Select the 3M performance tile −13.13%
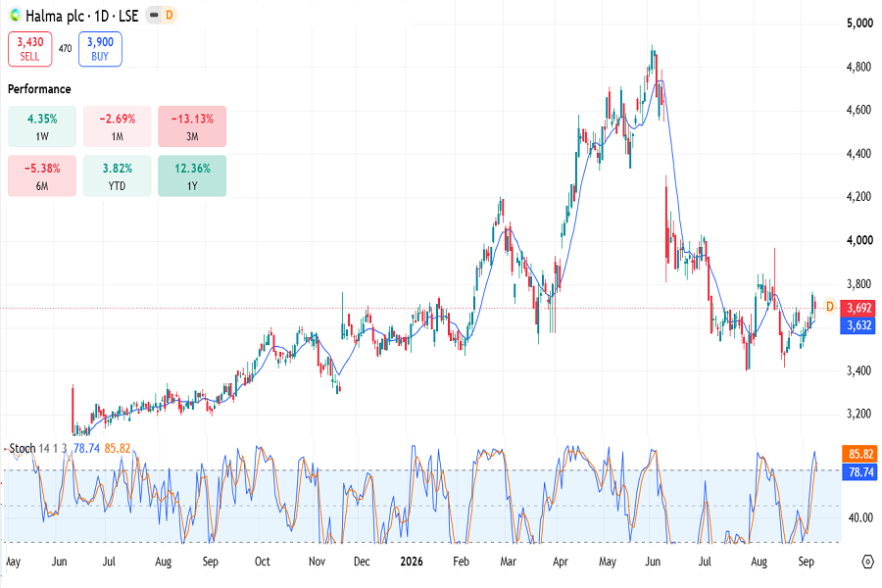Viewport: 882px width, 588px height. (x=192, y=126)
